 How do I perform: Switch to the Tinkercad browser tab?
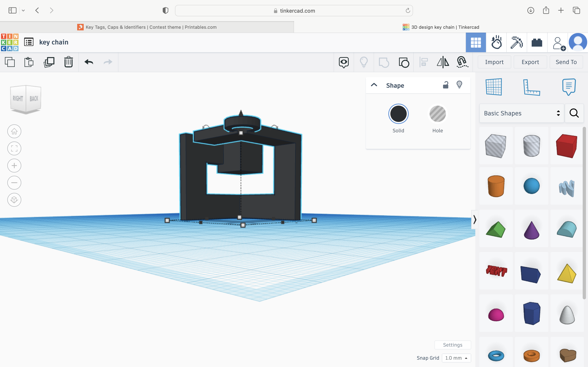click(441, 27)
